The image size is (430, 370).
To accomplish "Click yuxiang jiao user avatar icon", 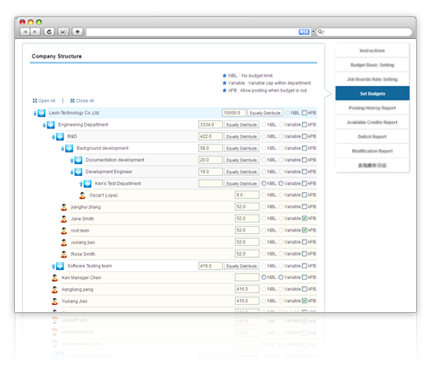I will 64,242.
